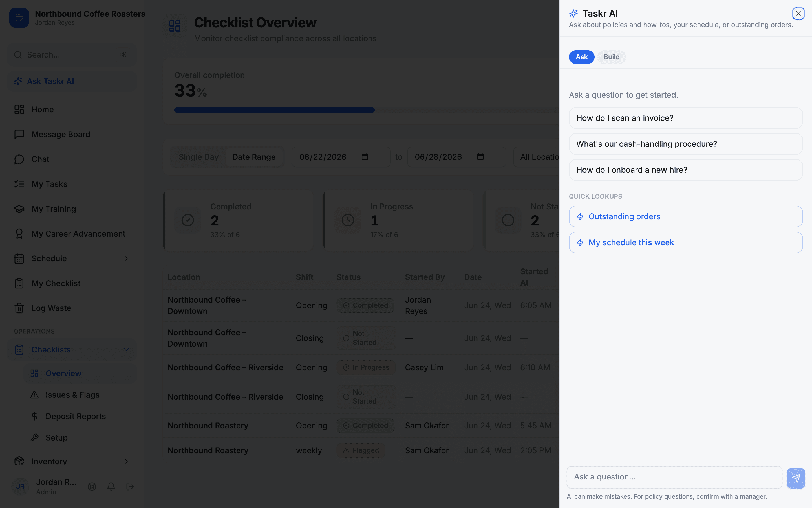Viewport: 812px width, 508px height.
Task: Open notifications bell
Action: pos(111,487)
